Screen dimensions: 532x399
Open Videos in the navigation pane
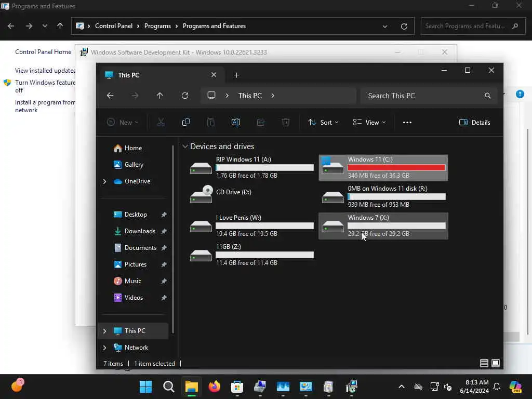[128, 298]
